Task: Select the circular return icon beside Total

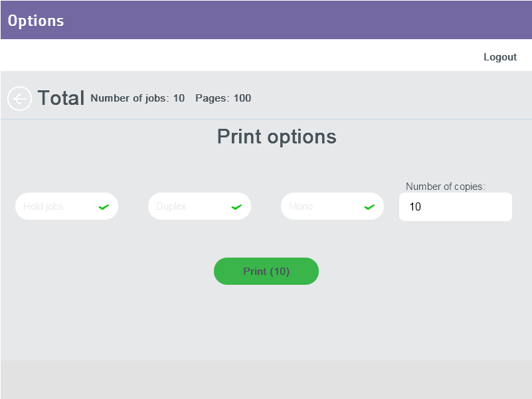Action: (19, 98)
